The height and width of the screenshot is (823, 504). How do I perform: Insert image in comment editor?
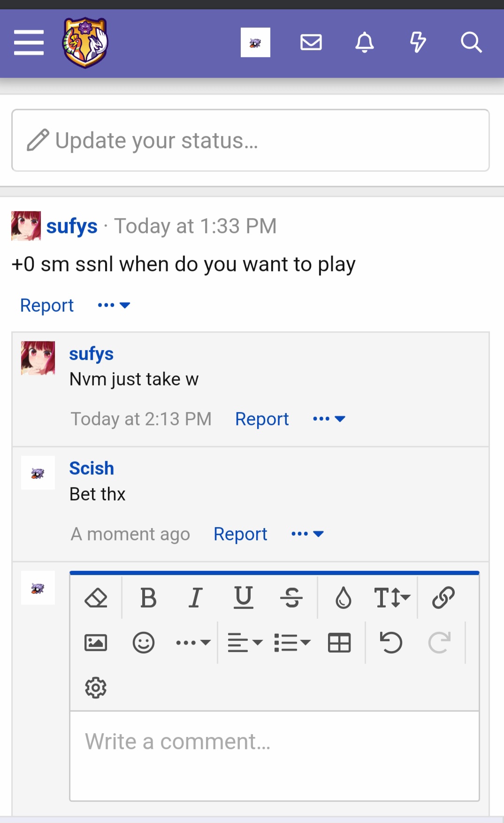tap(96, 643)
